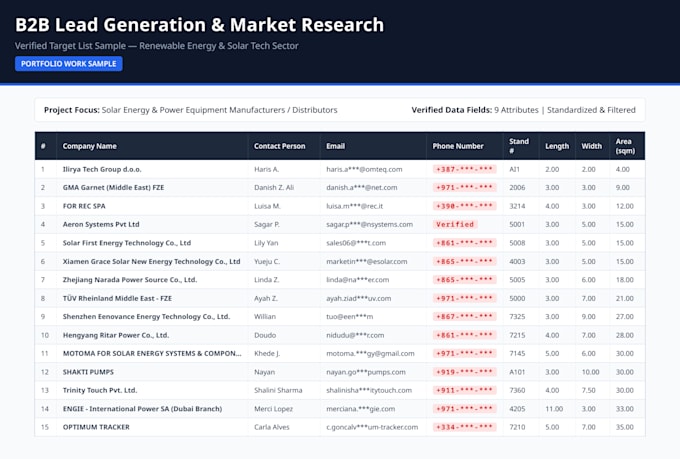Click email sagar.p***@nsystems.com

(369, 224)
